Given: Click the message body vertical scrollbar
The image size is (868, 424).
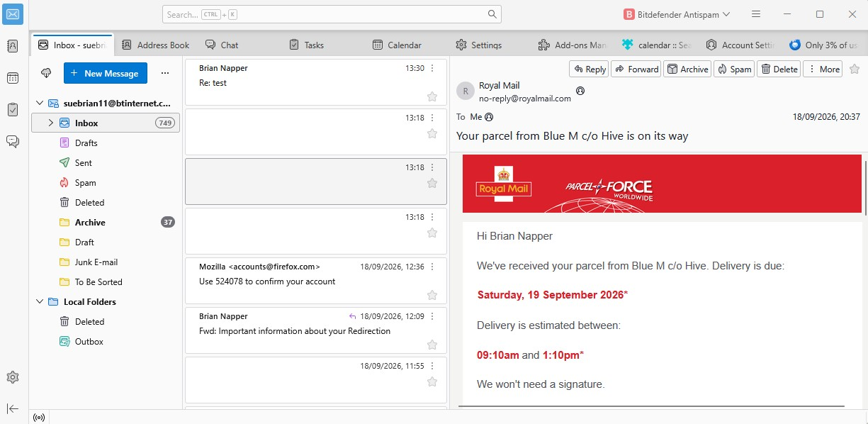Looking at the screenshot, I should pyautogui.click(x=864, y=188).
